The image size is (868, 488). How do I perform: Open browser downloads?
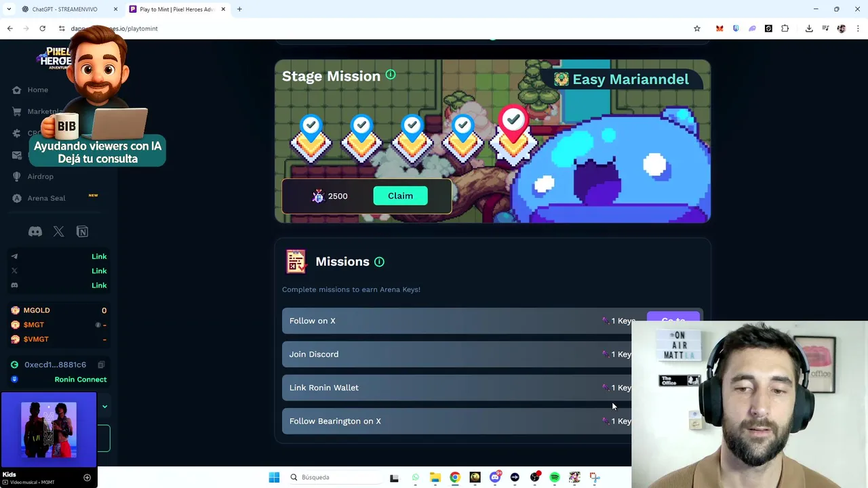pyautogui.click(x=809, y=28)
